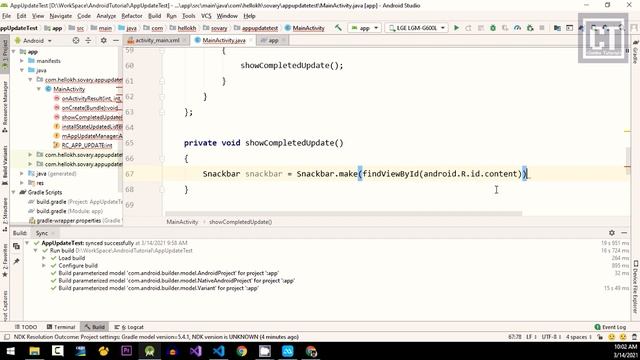
Task: Open Google Chrome from the taskbar
Action: pyautogui.click(x=242, y=351)
